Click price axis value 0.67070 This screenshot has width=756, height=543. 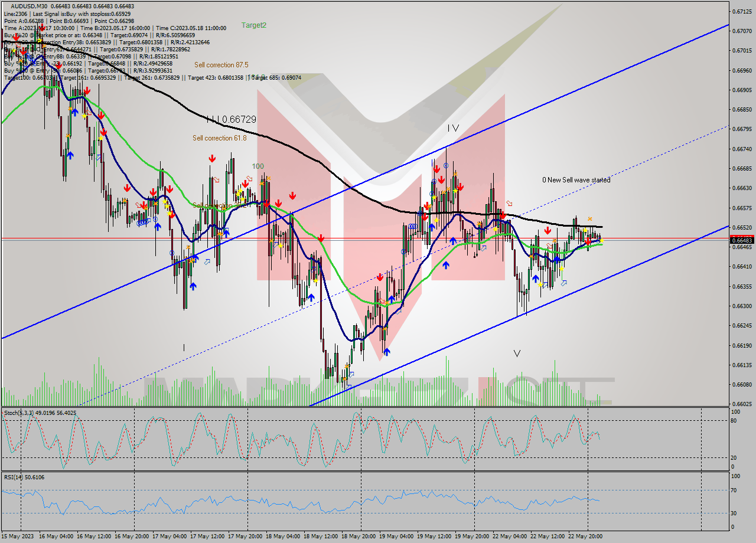[741, 31]
